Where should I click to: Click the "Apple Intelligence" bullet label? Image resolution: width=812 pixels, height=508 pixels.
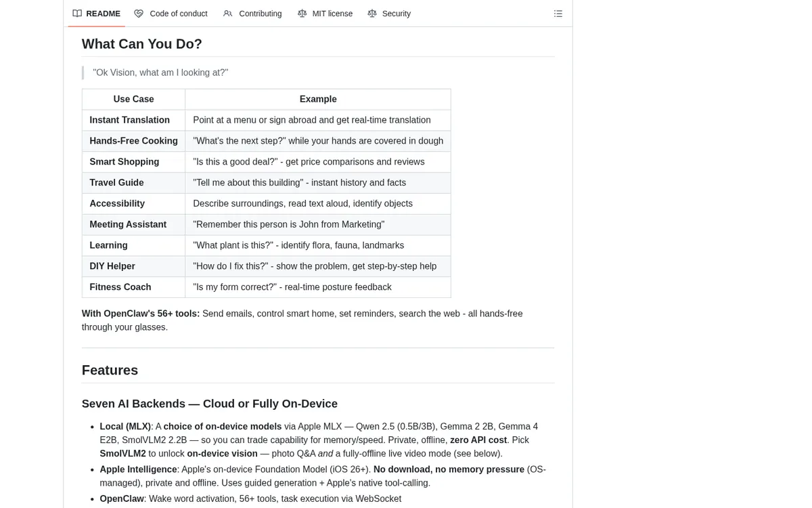point(139,469)
